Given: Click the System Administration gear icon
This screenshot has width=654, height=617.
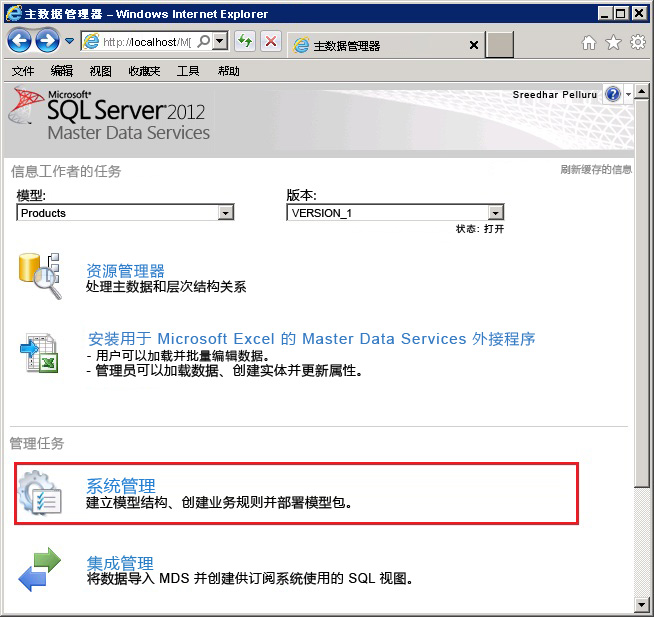Looking at the screenshot, I should [x=41, y=493].
